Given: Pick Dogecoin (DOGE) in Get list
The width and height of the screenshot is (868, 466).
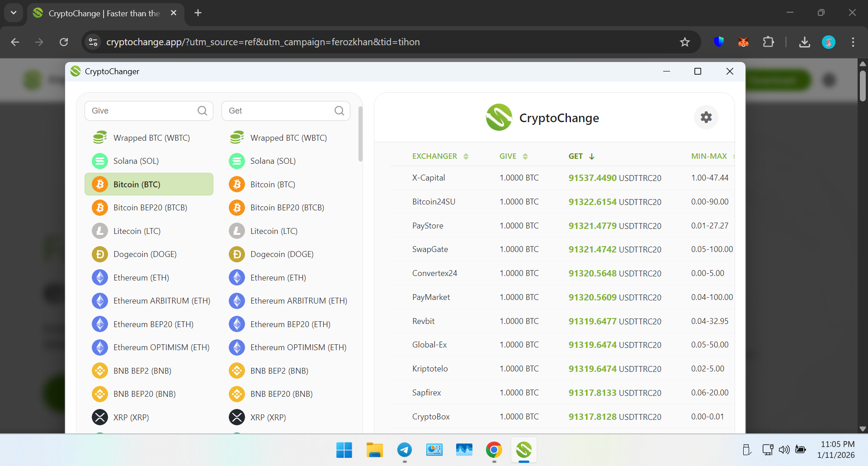Looking at the screenshot, I should (x=286, y=254).
